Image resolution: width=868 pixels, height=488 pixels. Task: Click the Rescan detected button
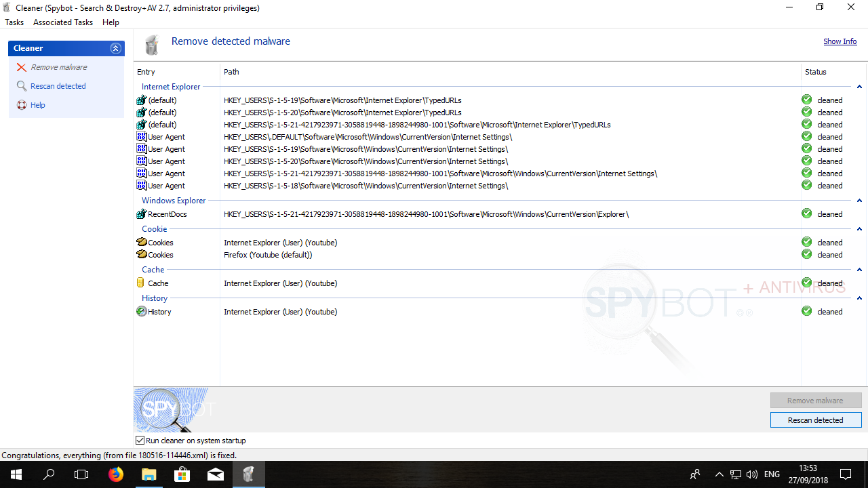pos(816,420)
